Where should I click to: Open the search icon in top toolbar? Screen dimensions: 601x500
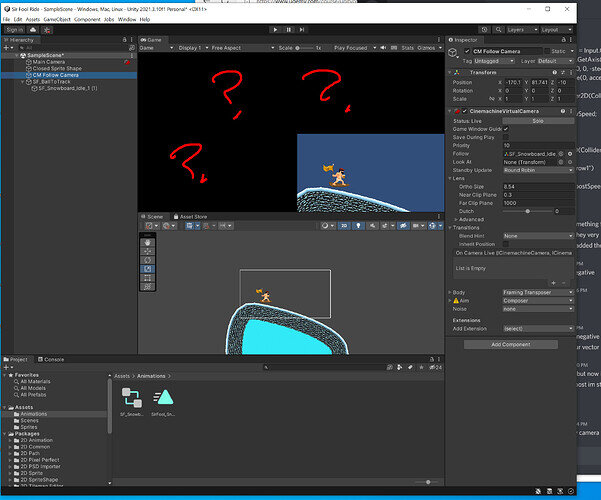tap(498, 30)
